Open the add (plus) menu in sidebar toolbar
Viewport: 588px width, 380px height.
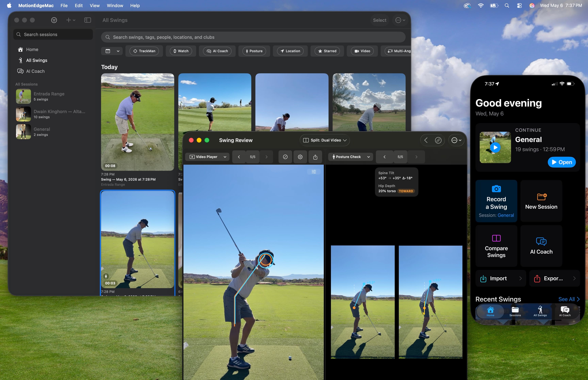(x=71, y=20)
